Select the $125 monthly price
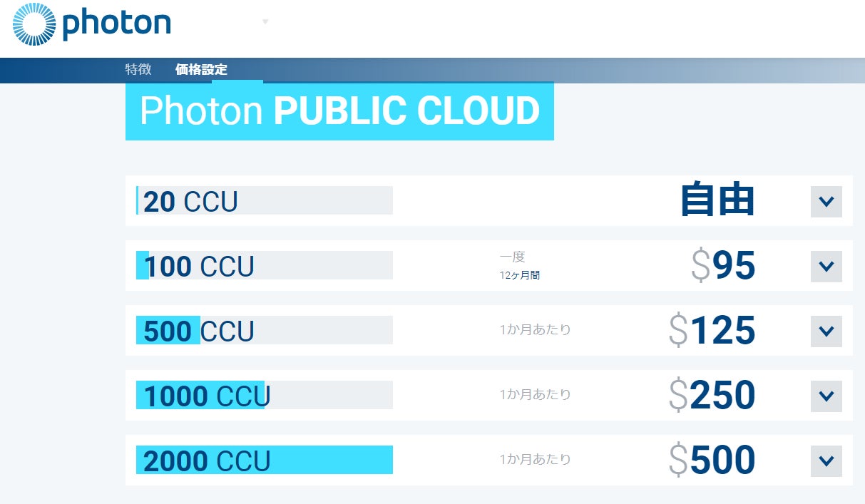The width and height of the screenshot is (865, 504). (712, 331)
